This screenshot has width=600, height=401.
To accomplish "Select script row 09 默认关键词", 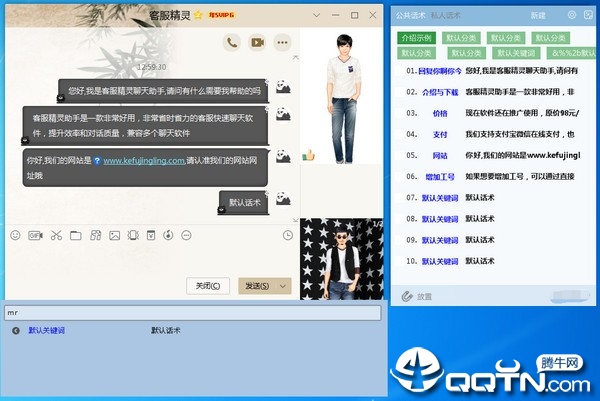I will (x=494, y=240).
